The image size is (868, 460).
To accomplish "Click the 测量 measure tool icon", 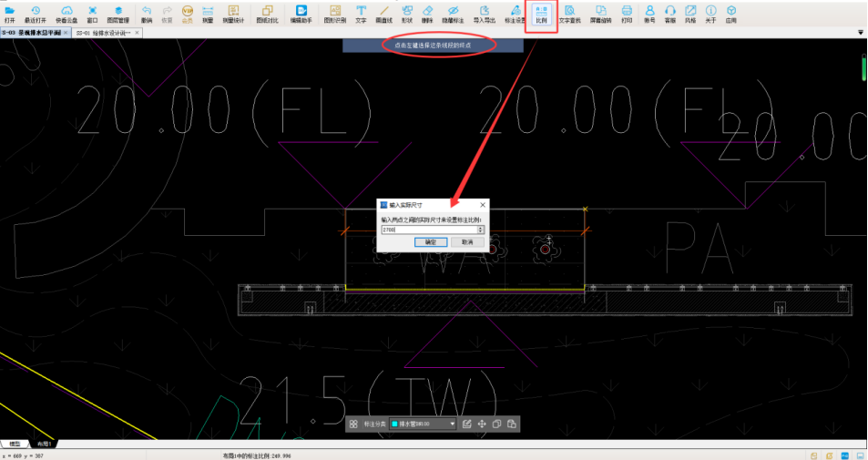I will click(x=208, y=13).
